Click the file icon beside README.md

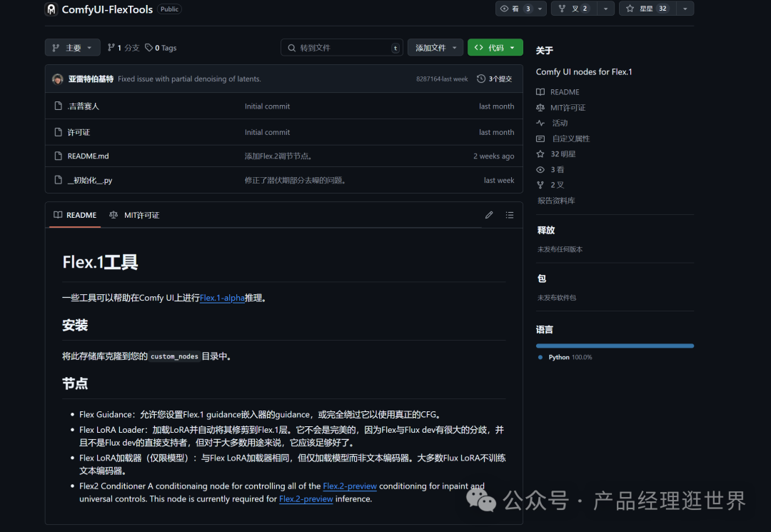coord(58,156)
